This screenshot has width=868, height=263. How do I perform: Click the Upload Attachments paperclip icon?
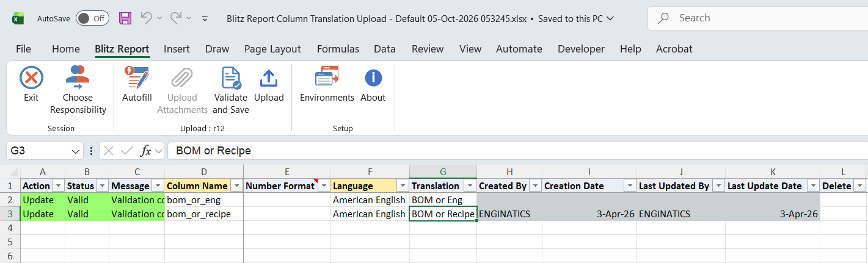pyautogui.click(x=182, y=78)
